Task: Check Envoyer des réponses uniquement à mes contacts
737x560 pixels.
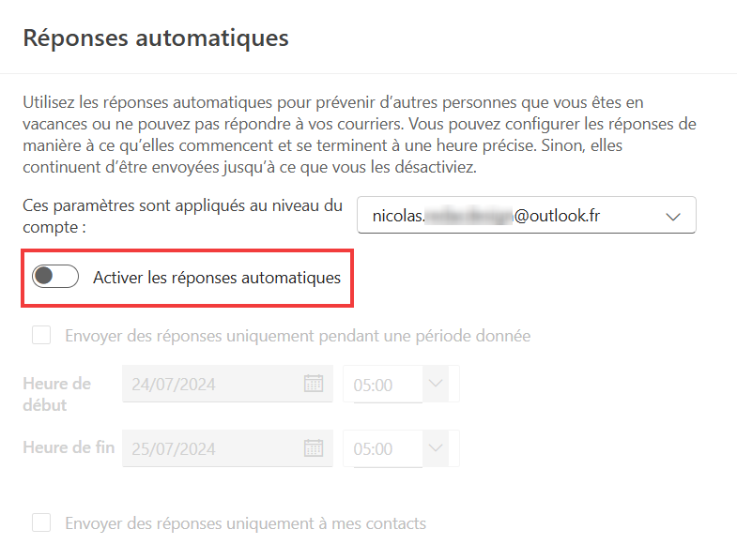Action: pyautogui.click(x=41, y=522)
